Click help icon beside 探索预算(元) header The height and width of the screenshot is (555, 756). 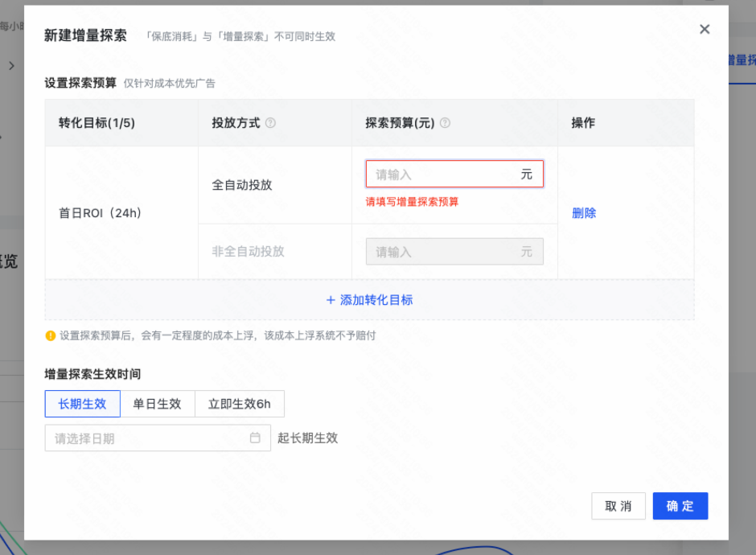pos(445,123)
